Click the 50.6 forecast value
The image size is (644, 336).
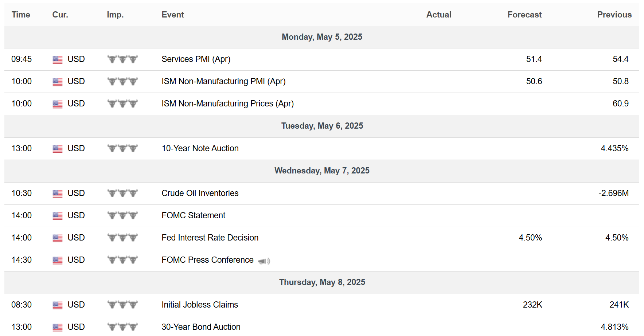(534, 81)
